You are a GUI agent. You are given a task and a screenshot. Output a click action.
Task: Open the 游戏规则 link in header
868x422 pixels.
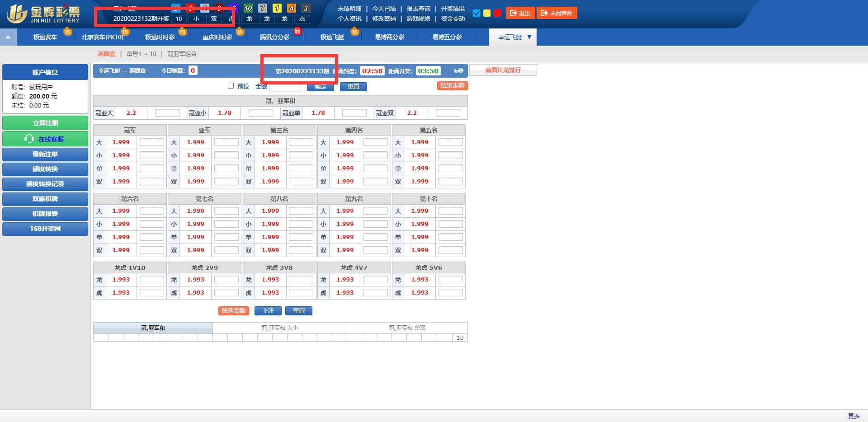coord(418,19)
